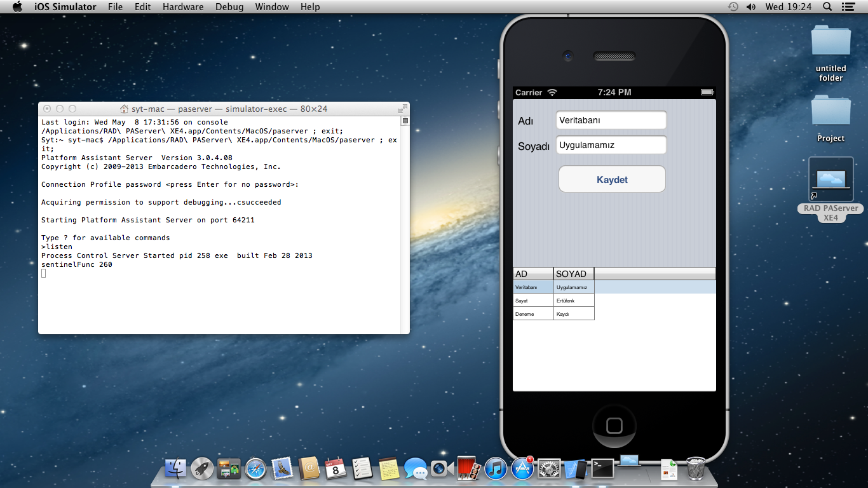Click the Soyadı field containing Uygulamamız
Viewport: 868px width, 488px height.
pos(611,145)
